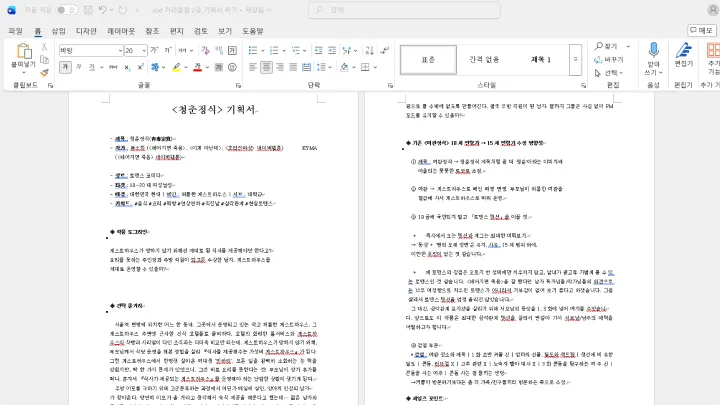Apply the Normal (표준) style

(x=428, y=60)
